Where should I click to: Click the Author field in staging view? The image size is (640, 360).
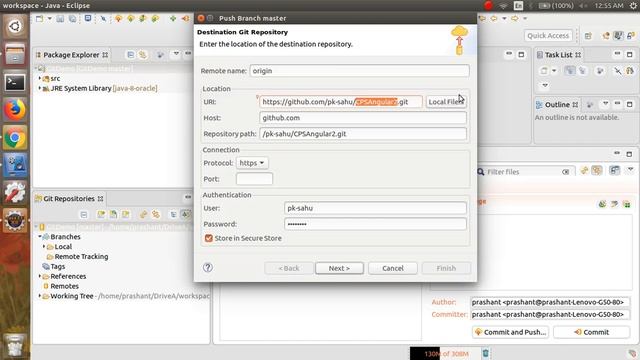point(550,302)
